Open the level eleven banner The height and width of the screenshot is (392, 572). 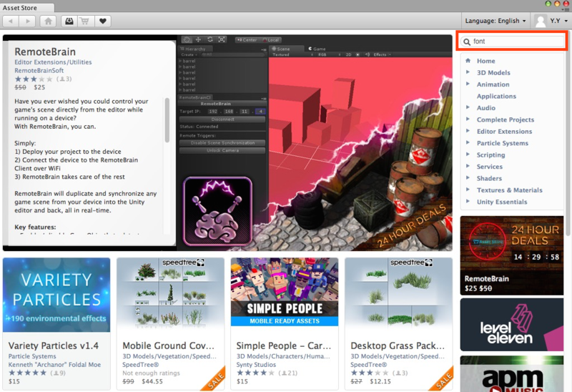point(512,325)
